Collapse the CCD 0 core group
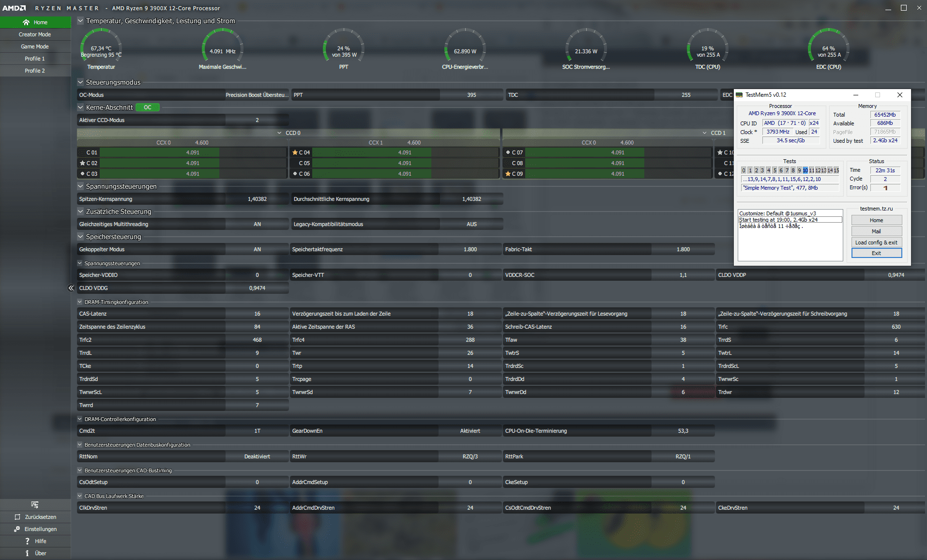The image size is (927, 560). (279, 133)
